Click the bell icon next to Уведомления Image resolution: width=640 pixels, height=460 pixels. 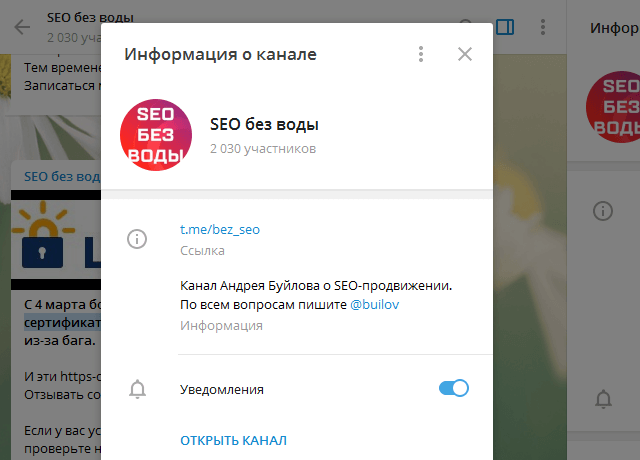coord(138,389)
